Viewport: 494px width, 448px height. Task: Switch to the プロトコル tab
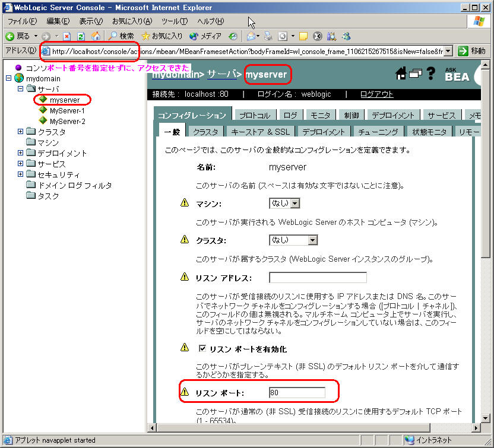click(x=256, y=116)
